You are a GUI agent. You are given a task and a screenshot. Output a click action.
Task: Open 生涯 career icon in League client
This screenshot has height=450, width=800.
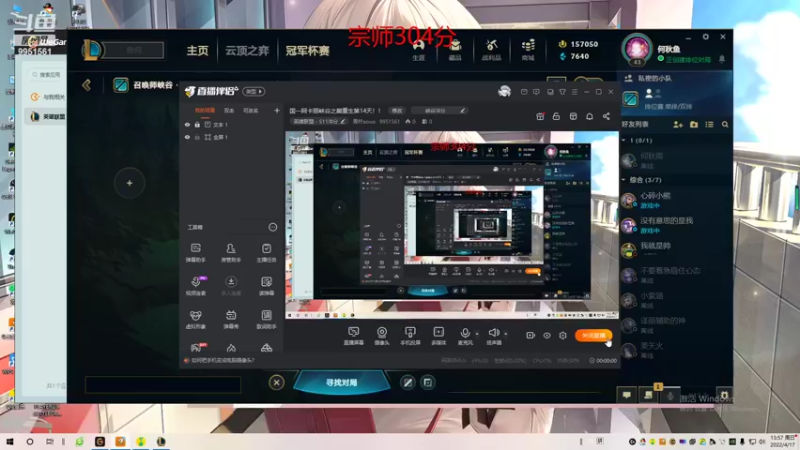click(418, 50)
